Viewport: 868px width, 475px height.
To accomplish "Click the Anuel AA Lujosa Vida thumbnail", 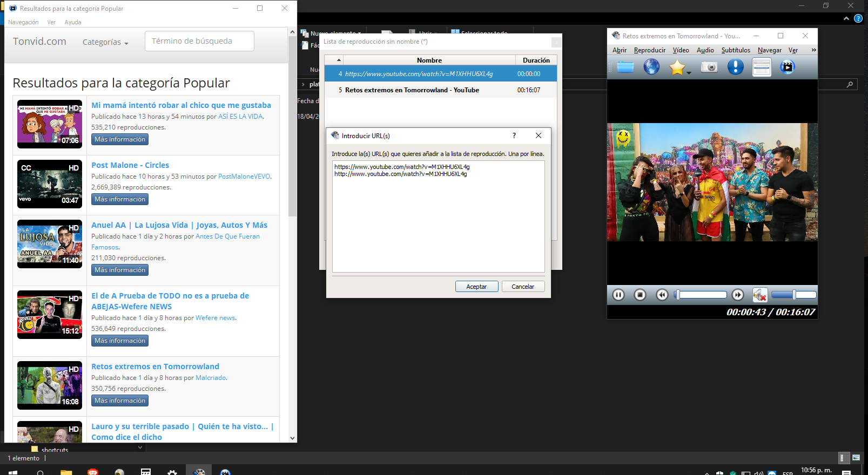I will click(50, 244).
